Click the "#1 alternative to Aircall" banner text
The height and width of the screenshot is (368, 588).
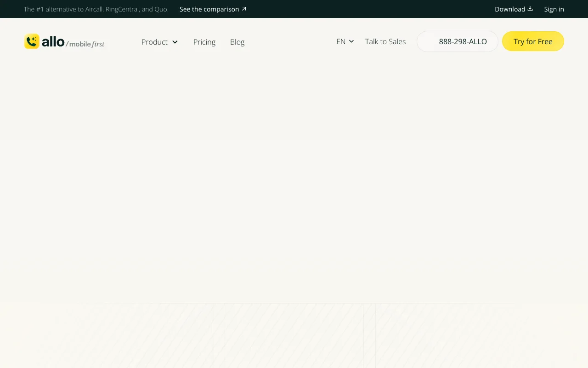pos(96,9)
